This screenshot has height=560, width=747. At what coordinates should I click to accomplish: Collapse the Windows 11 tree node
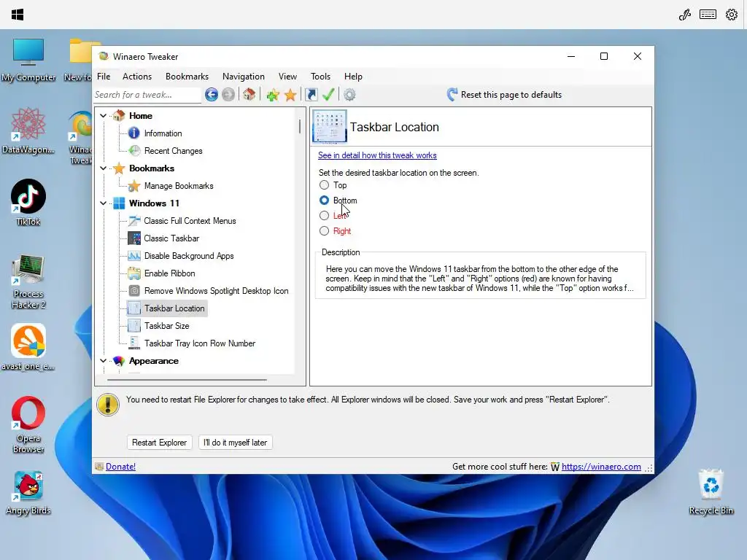(103, 203)
